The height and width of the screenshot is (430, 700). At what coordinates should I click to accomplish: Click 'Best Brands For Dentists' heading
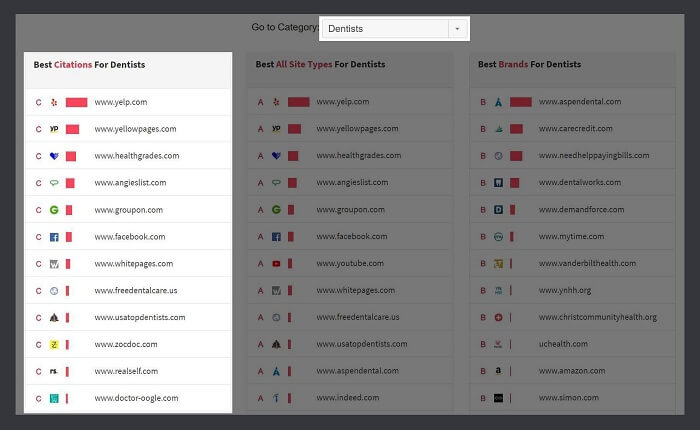[529, 64]
